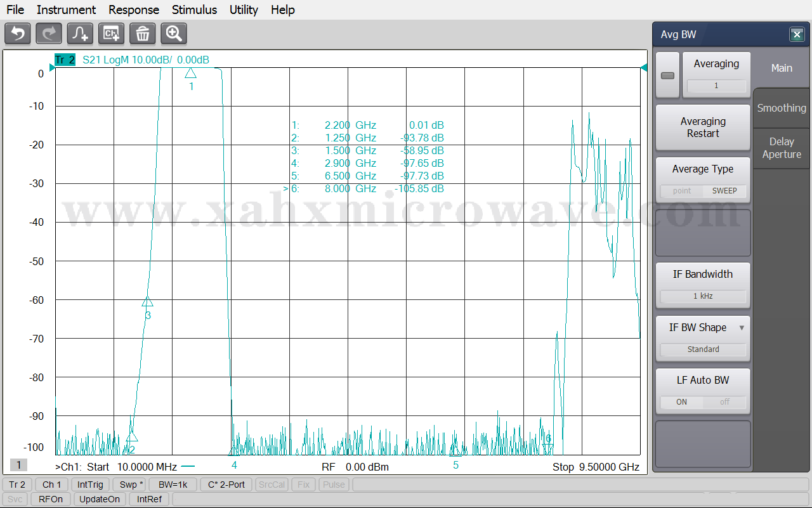Click active marker 6 readout 8.000 GHz
812x508 pixels.
[363, 189]
